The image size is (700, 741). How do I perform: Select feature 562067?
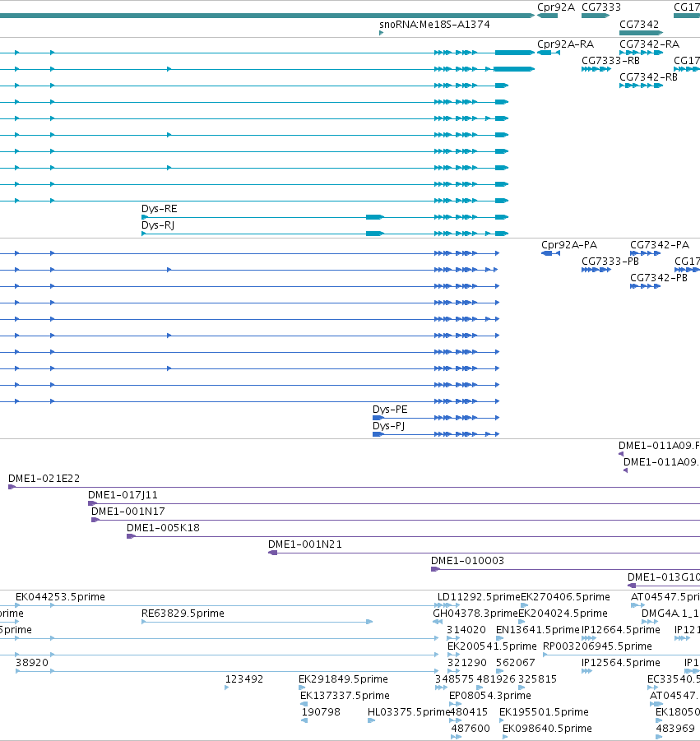pyautogui.click(x=515, y=663)
